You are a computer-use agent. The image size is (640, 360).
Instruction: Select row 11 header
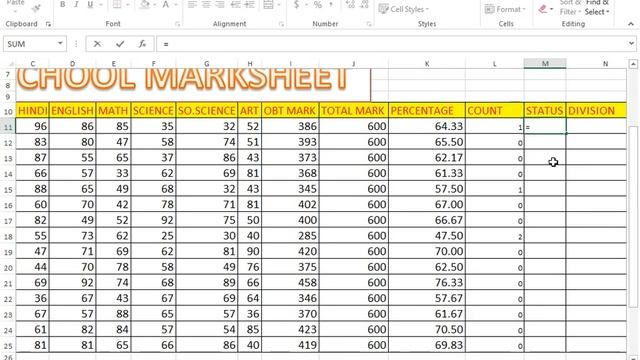[8, 127]
